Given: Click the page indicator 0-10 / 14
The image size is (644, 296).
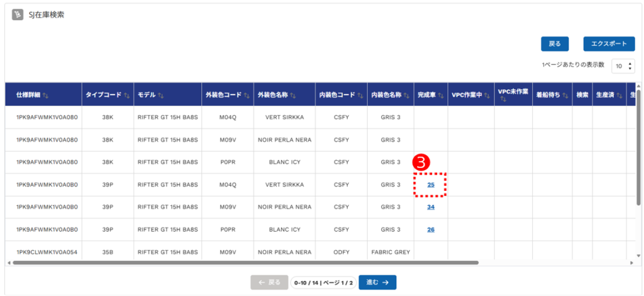Looking at the screenshot, I should [323, 283].
